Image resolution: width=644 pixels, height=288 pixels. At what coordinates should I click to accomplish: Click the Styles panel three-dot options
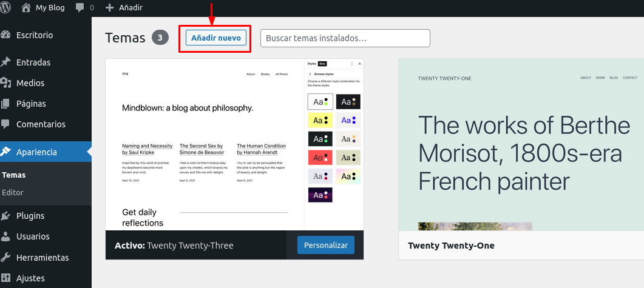pos(351,64)
